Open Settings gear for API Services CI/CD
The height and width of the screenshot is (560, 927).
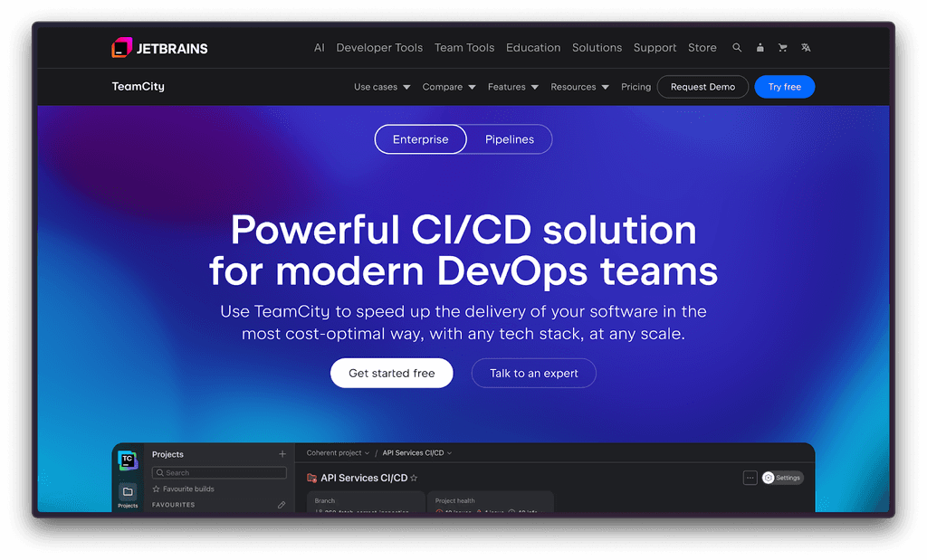point(781,477)
